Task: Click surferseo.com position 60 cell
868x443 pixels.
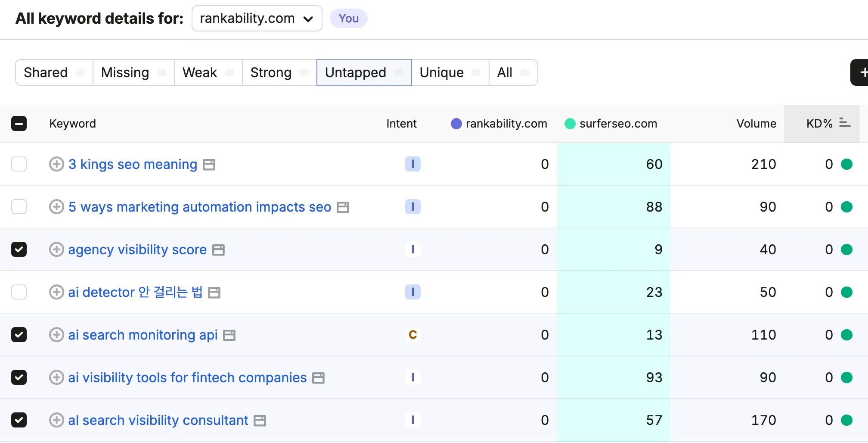Action: click(x=614, y=164)
